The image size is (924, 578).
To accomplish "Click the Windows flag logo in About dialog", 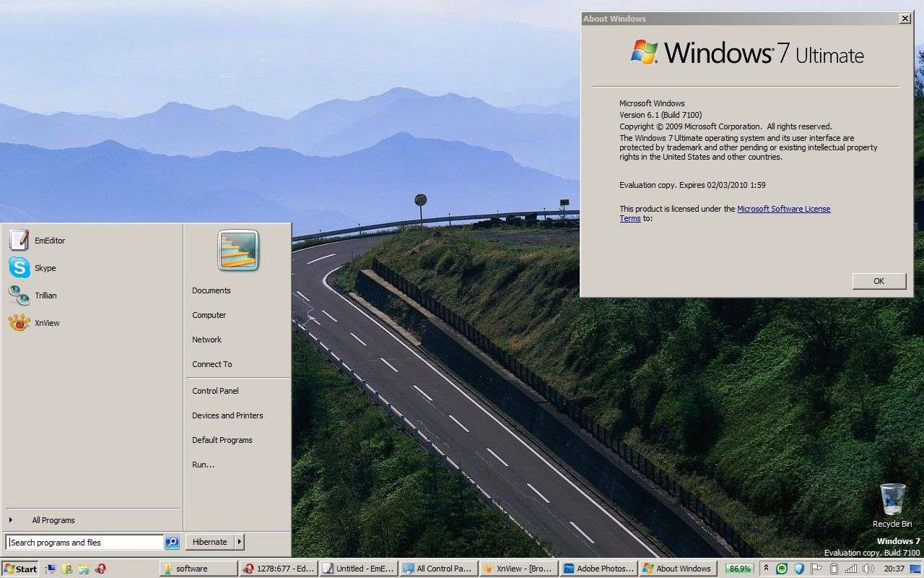I will [x=644, y=52].
